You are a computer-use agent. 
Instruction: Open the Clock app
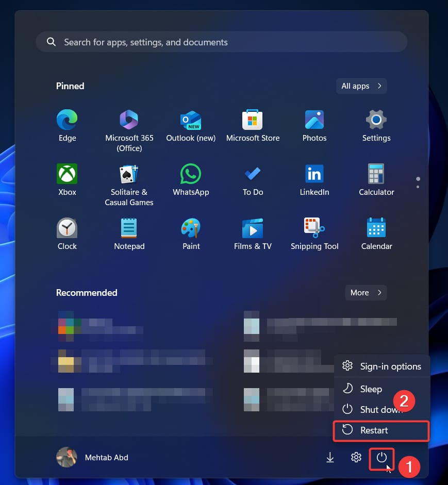point(67,233)
